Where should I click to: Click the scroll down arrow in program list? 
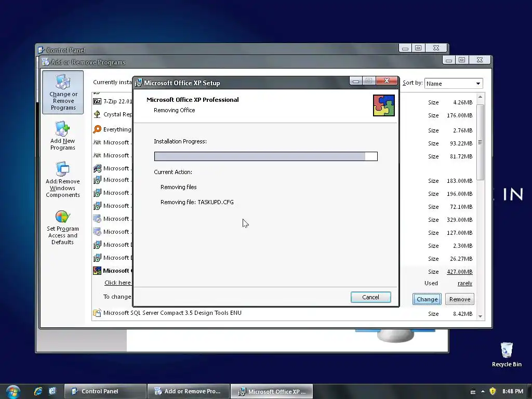pos(480,316)
